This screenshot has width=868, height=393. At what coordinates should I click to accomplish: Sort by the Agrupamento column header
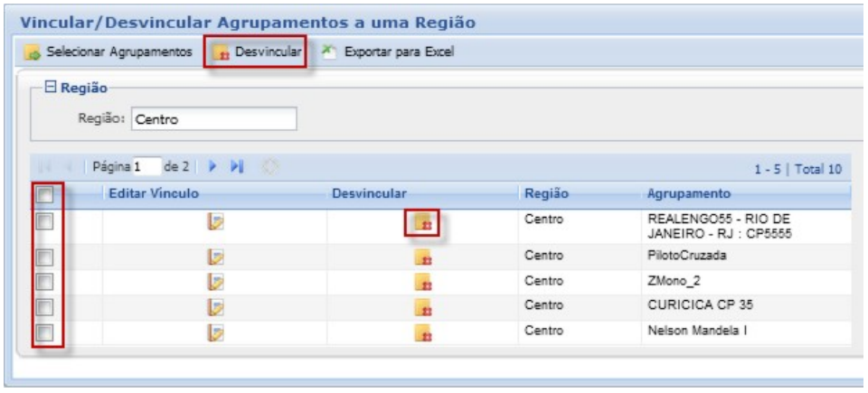point(688,193)
